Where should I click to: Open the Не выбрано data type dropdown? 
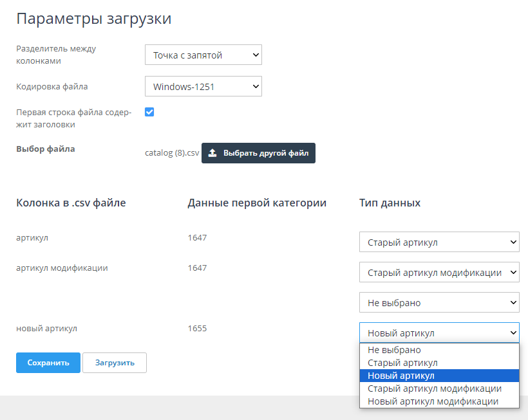pyautogui.click(x=439, y=302)
